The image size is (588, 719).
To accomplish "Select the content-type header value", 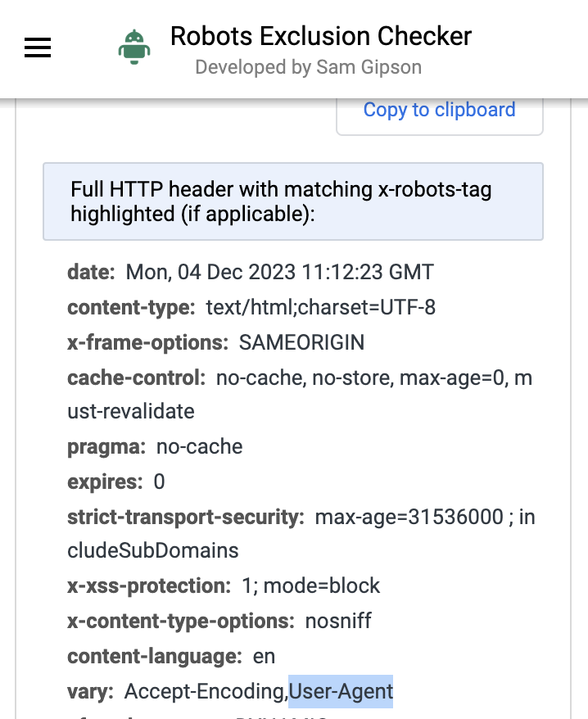I will click(x=320, y=307).
